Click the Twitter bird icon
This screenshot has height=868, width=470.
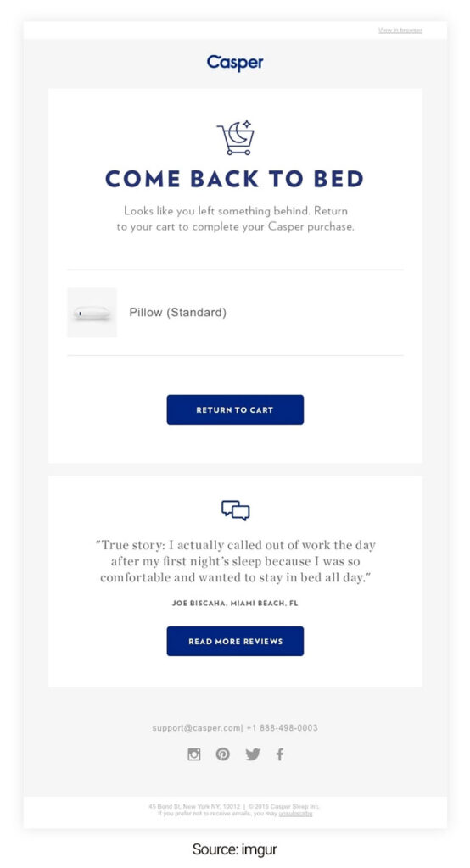(253, 754)
